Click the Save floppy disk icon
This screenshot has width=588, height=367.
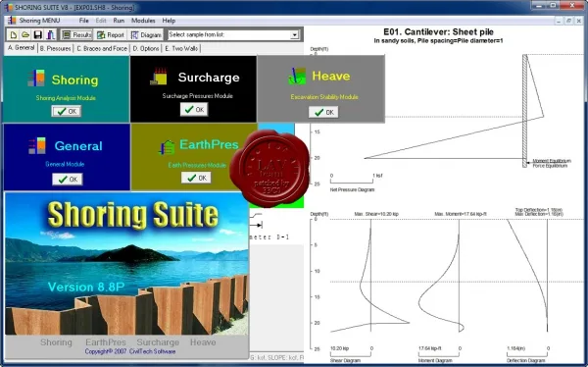pos(37,35)
